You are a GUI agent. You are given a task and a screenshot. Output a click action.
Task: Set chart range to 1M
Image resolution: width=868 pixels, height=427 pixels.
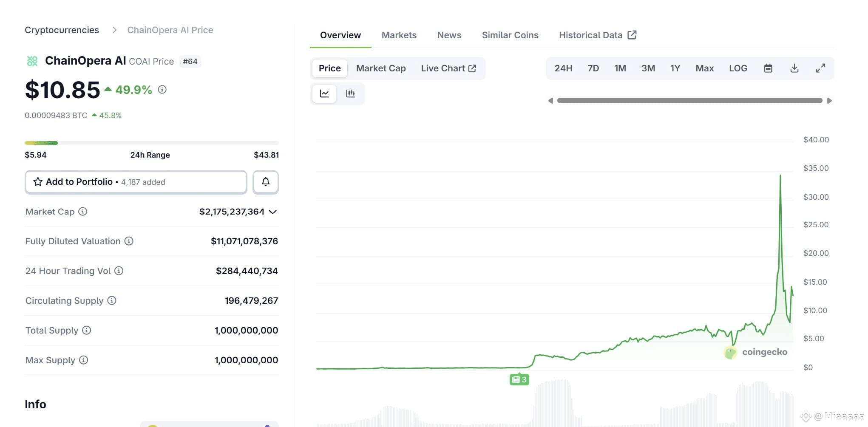[620, 68]
